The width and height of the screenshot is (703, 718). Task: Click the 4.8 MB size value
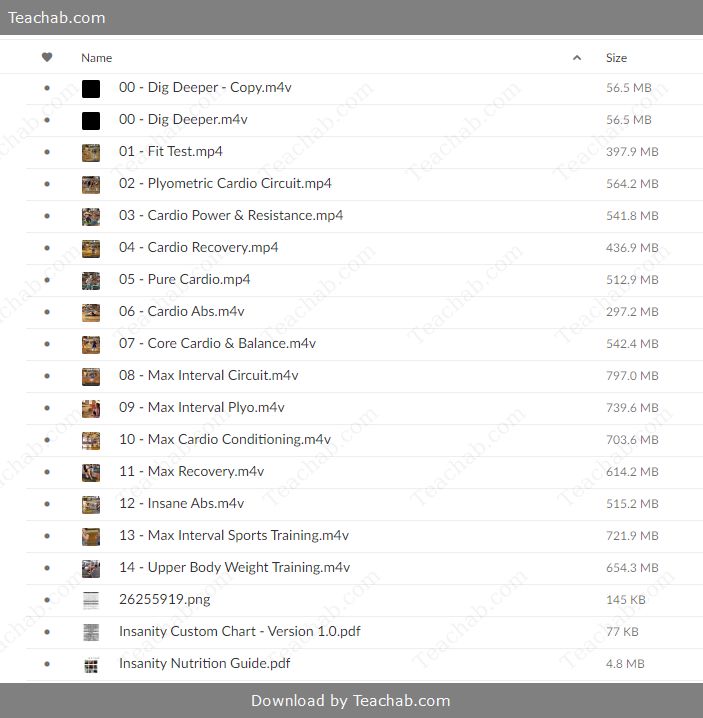point(625,664)
